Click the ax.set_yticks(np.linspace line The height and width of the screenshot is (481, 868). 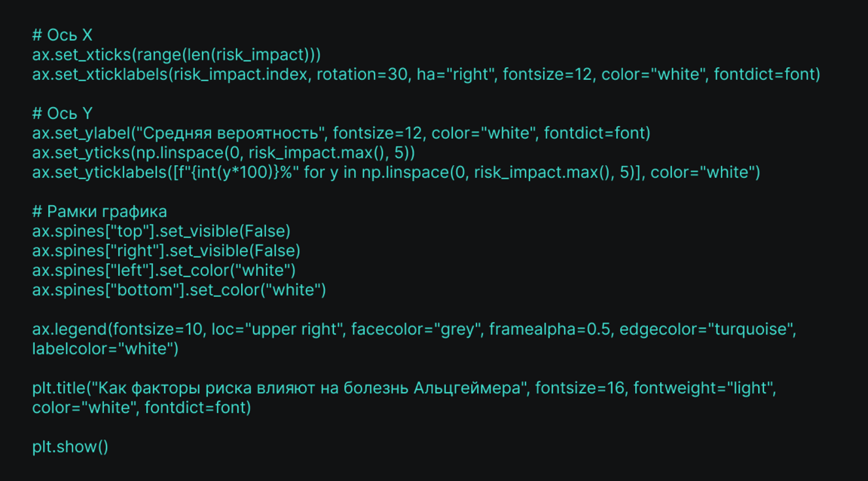[223, 153]
